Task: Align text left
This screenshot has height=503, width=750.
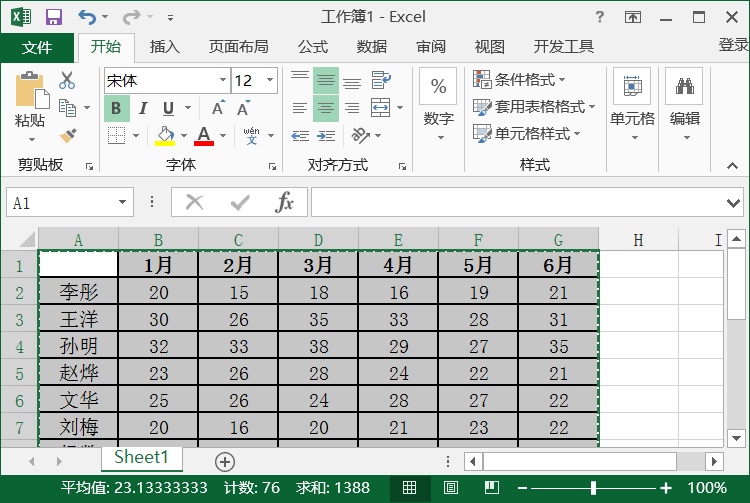Action: click(300, 108)
